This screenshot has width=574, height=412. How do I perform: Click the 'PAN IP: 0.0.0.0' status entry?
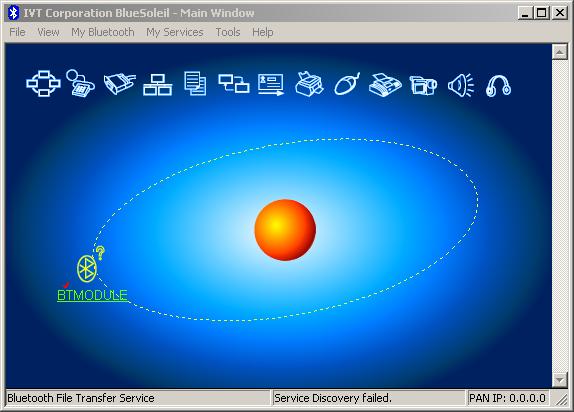[x=507, y=398]
